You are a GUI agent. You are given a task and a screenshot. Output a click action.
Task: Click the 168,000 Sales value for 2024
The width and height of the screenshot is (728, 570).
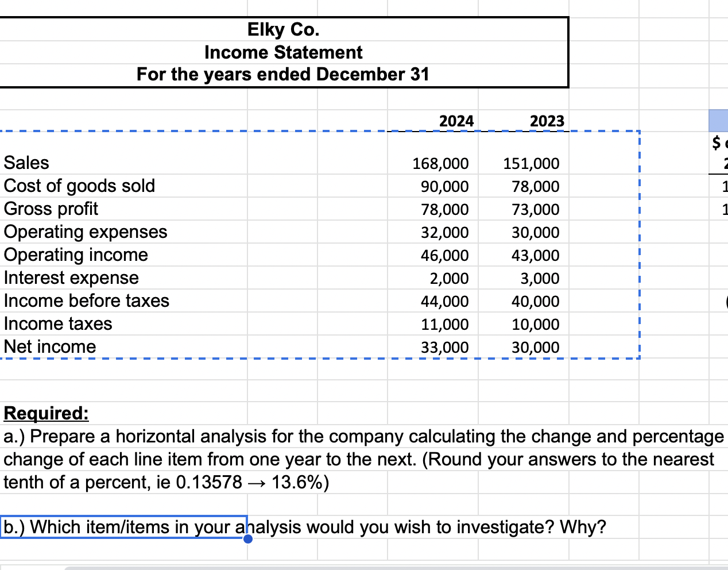440,163
